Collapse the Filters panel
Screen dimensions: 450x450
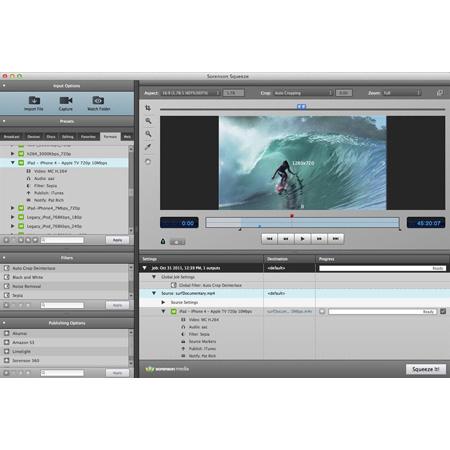coord(4,258)
